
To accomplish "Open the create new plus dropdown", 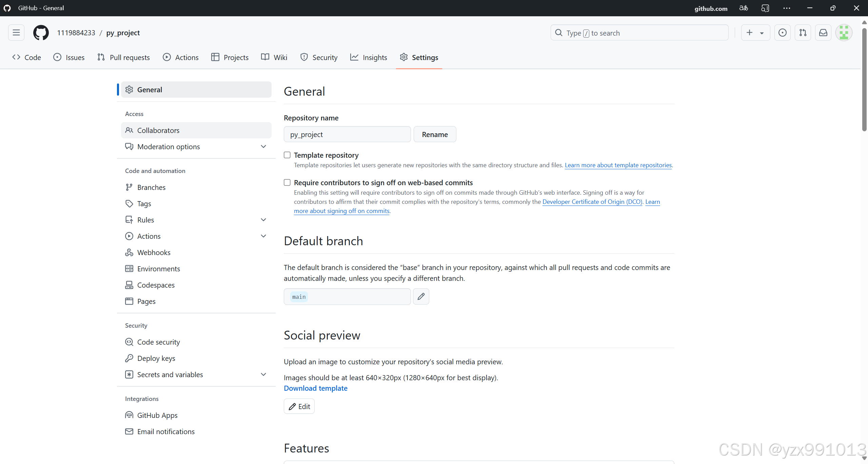I will pyautogui.click(x=755, y=33).
